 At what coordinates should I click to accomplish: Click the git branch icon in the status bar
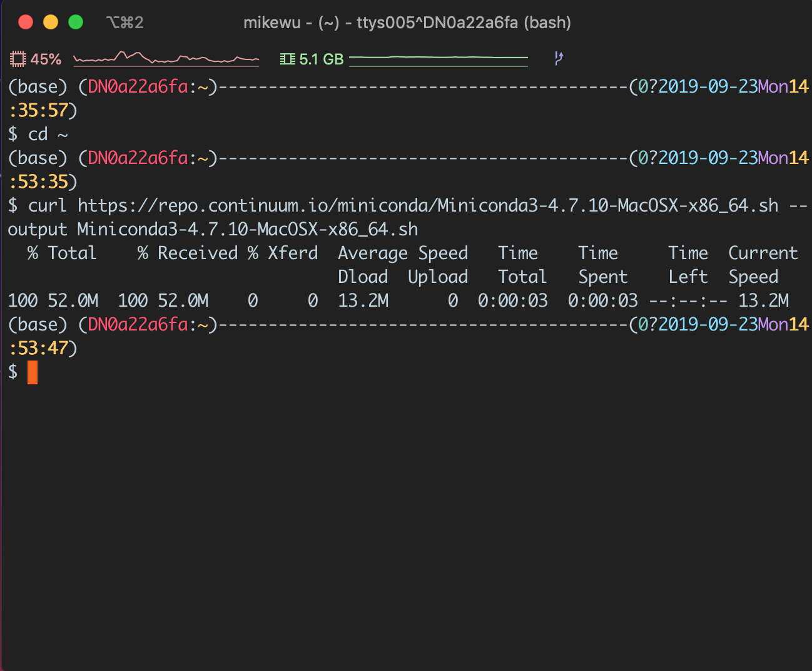click(x=559, y=58)
